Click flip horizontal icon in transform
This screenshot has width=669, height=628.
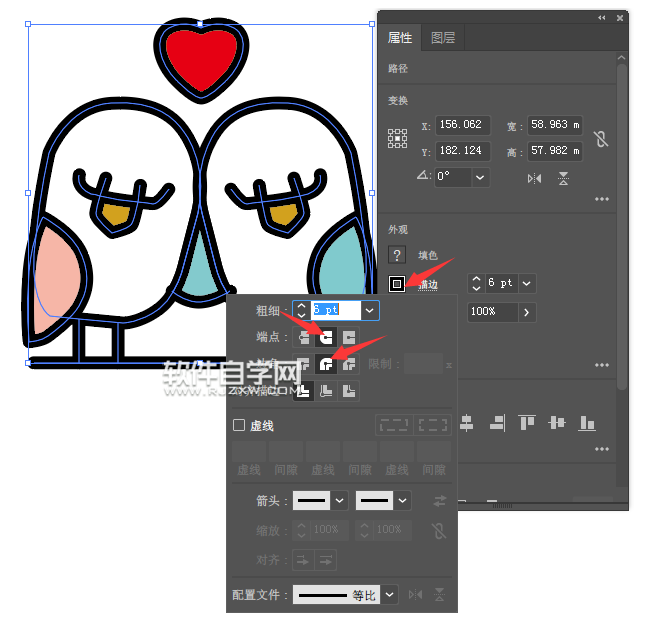coord(534,178)
